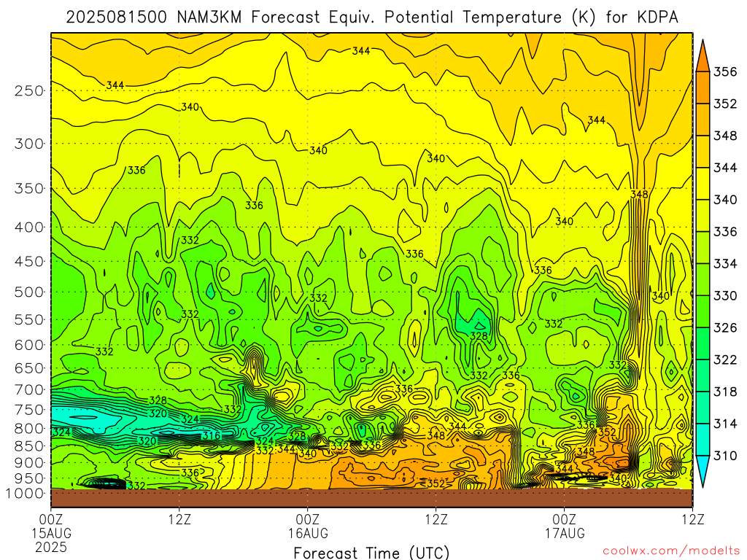Select the 352 colorbar legend value
This screenshot has height=560, width=747.
coord(724,104)
